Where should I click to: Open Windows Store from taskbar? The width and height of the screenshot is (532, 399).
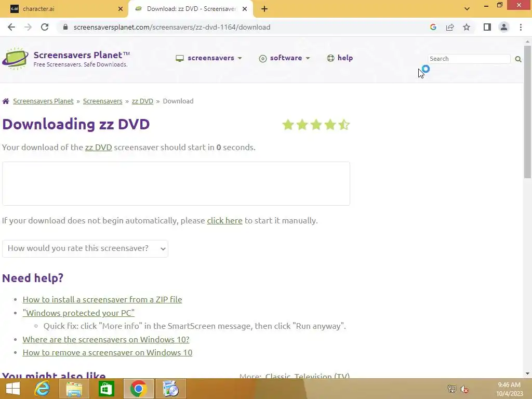(x=106, y=389)
